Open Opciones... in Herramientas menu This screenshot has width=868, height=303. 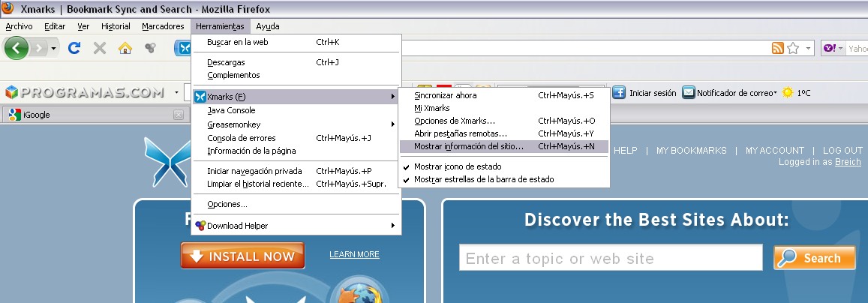point(296,205)
